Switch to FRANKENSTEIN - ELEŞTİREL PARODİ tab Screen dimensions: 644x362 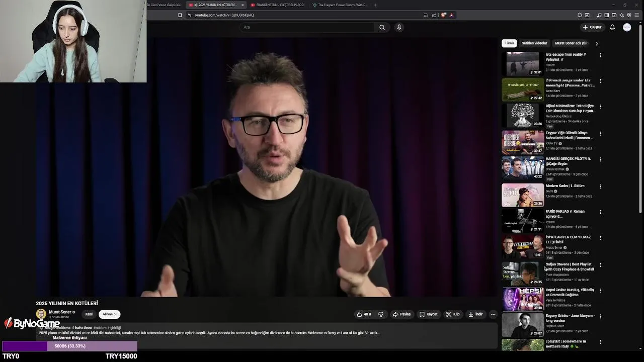(x=277, y=5)
